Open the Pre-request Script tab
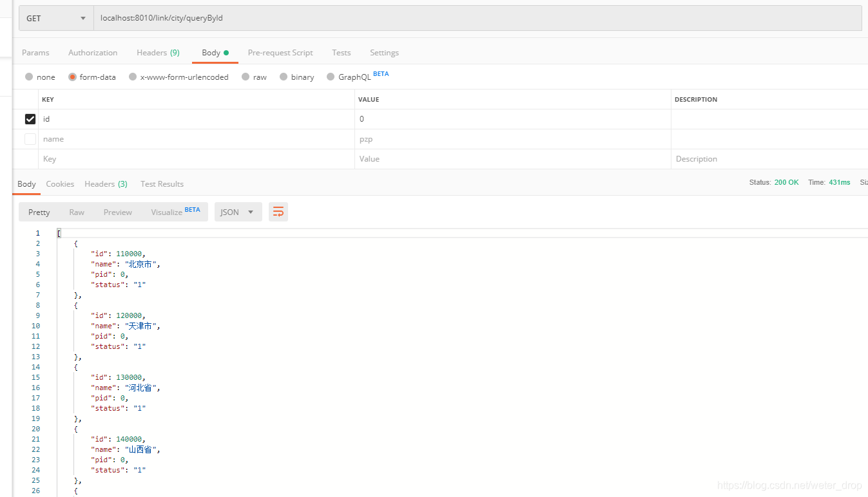This screenshot has width=868, height=497. 280,53
